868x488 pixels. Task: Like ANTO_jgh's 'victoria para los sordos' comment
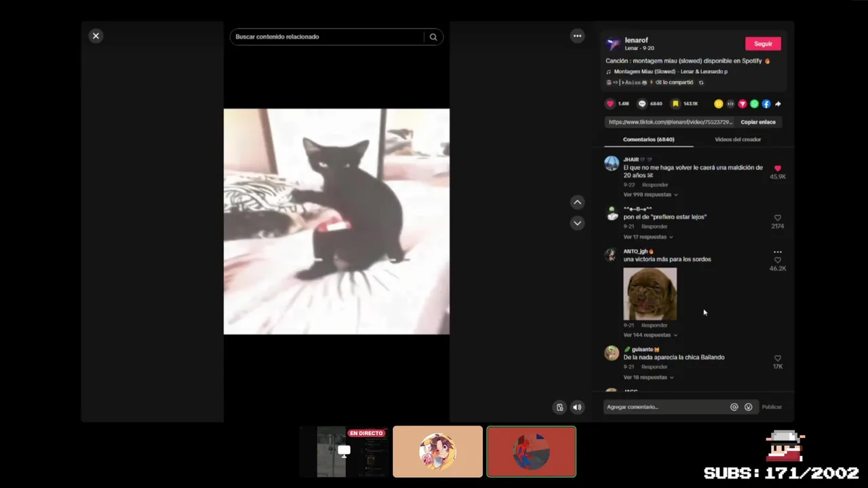click(x=777, y=260)
